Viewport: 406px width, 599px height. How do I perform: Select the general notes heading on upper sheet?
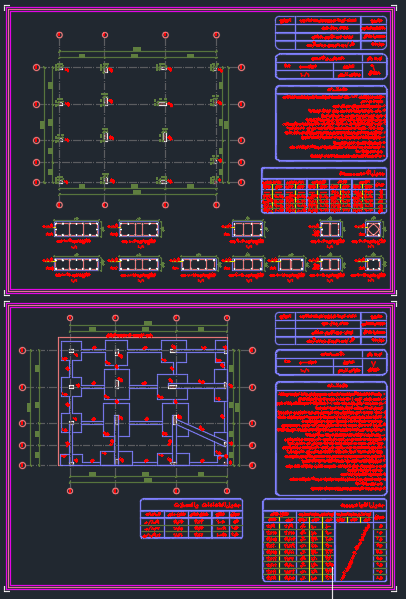click(332, 89)
